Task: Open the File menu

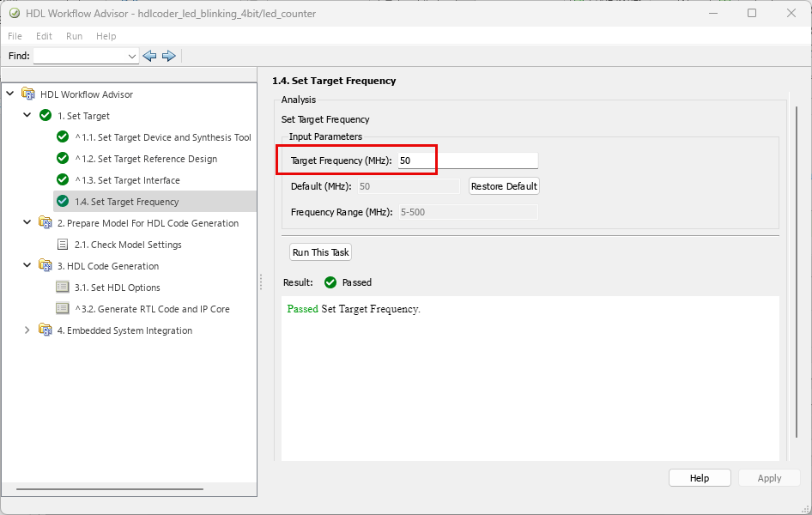Action: click(15, 36)
